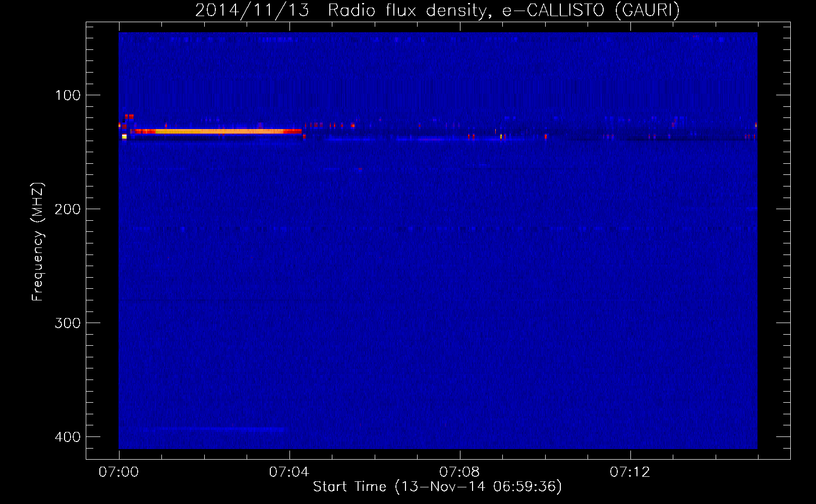Viewport: 816px width, 504px height.
Task: Click the 07:08 time tick label
Action: point(459,472)
